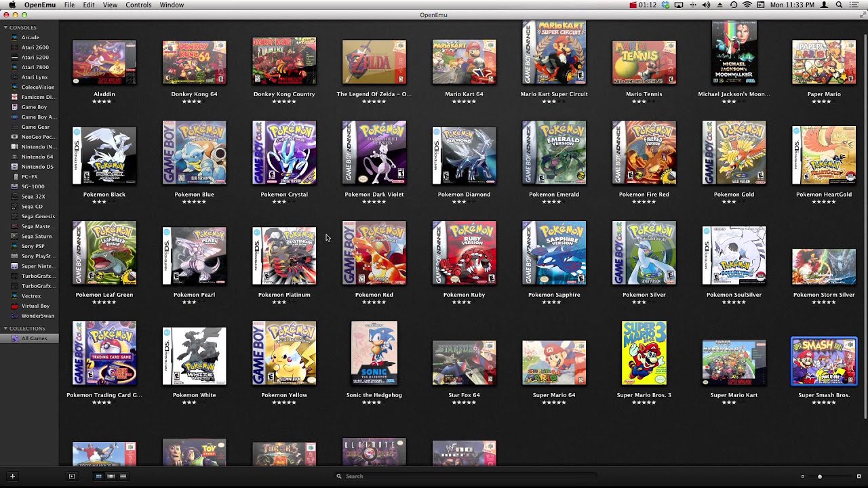
Task: Select the Super Smash Bros. cover
Action: pos(824,361)
